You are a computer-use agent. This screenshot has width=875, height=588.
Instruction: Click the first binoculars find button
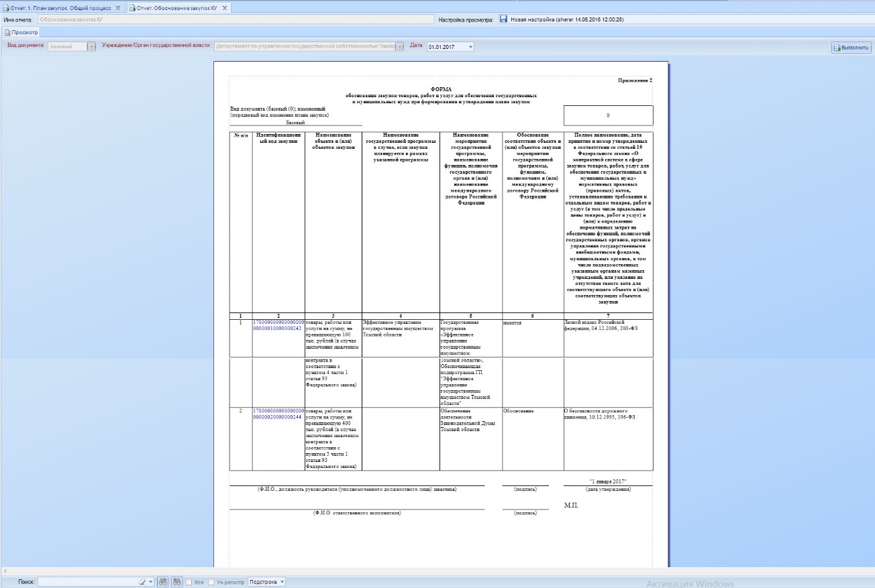click(164, 581)
